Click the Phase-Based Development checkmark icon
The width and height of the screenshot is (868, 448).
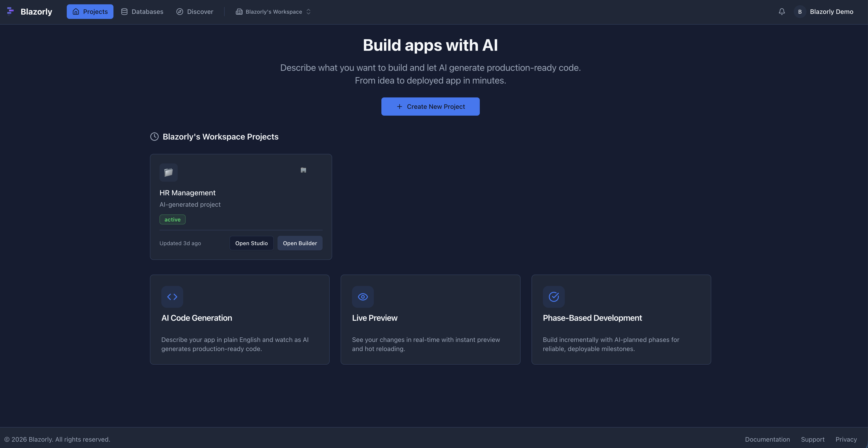pos(554,297)
